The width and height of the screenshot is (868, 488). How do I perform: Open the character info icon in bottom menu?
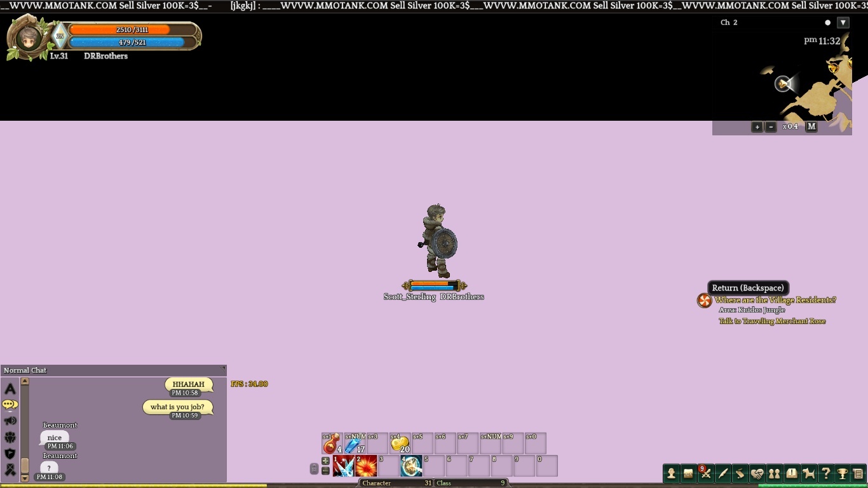pyautogui.click(x=671, y=473)
